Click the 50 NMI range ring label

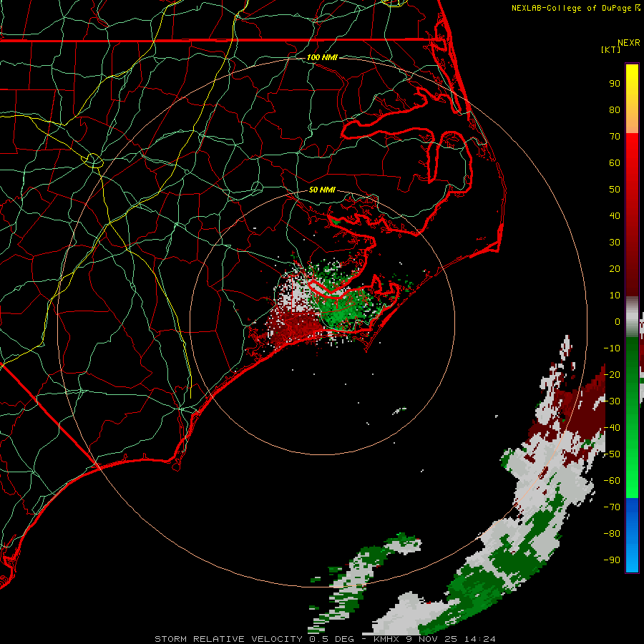pyautogui.click(x=322, y=190)
